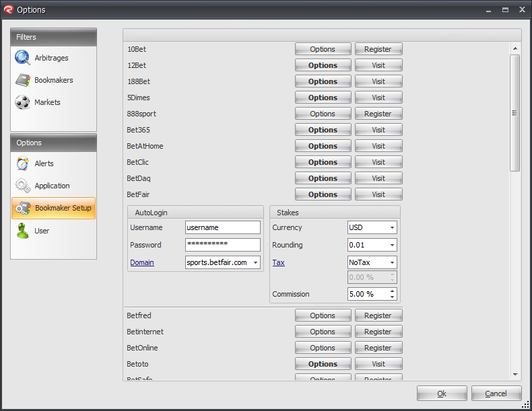Select Arbitrages in Filters panel
The image size is (532, 411).
click(x=52, y=58)
